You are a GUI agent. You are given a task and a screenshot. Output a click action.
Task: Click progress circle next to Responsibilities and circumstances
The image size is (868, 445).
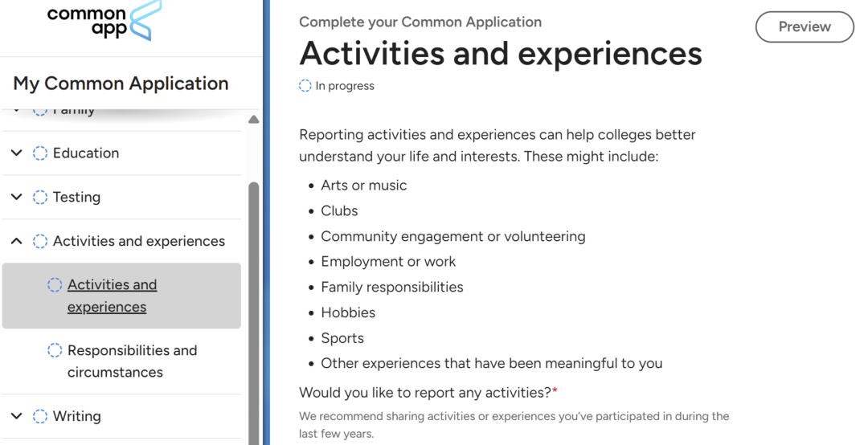[55, 350]
